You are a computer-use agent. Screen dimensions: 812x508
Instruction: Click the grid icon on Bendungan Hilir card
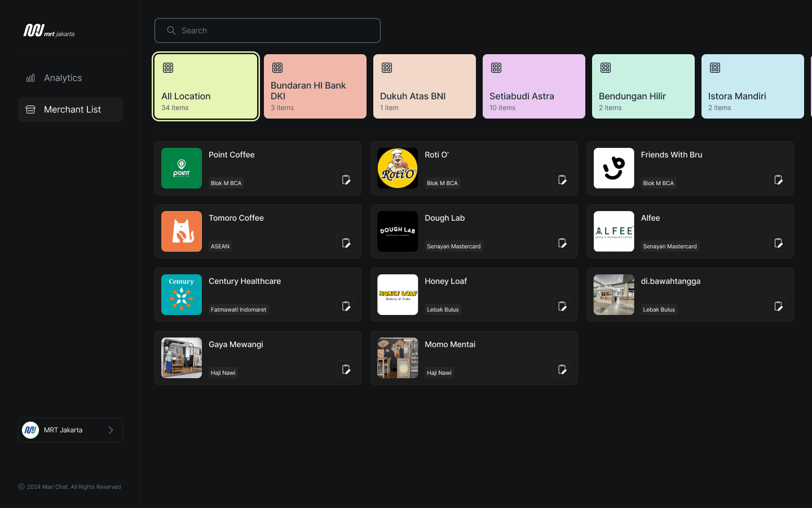(606, 68)
